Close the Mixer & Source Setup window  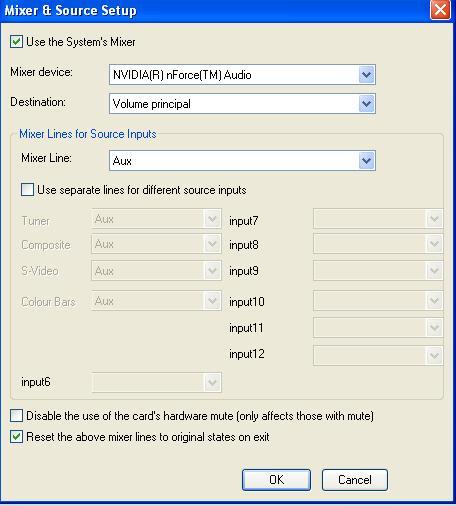[440, 10]
